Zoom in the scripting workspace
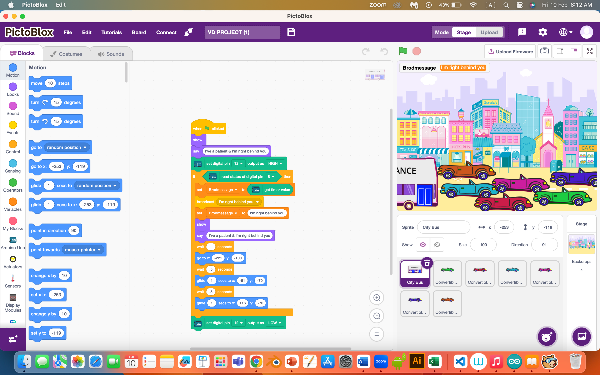Screen dimensions: 600x375 pyautogui.click(x=377, y=297)
